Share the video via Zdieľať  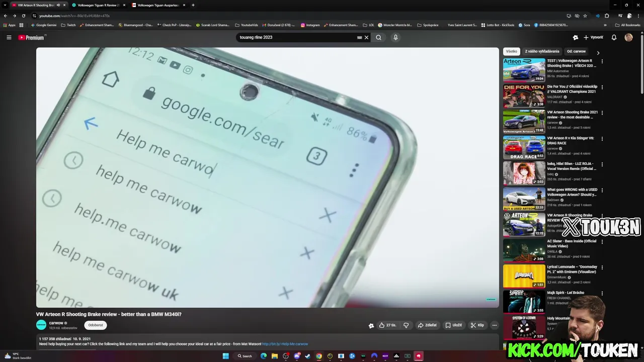[x=427, y=325]
